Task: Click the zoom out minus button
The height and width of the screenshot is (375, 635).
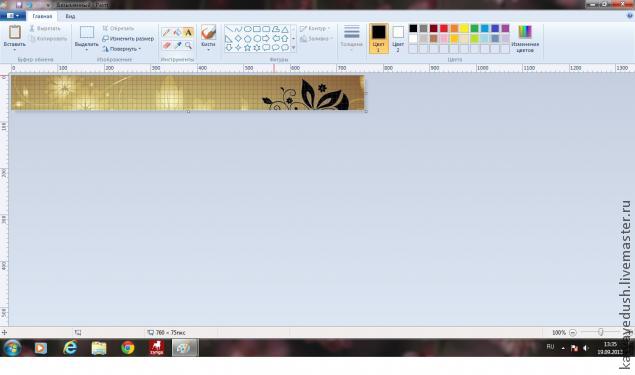Action: [x=573, y=332]
